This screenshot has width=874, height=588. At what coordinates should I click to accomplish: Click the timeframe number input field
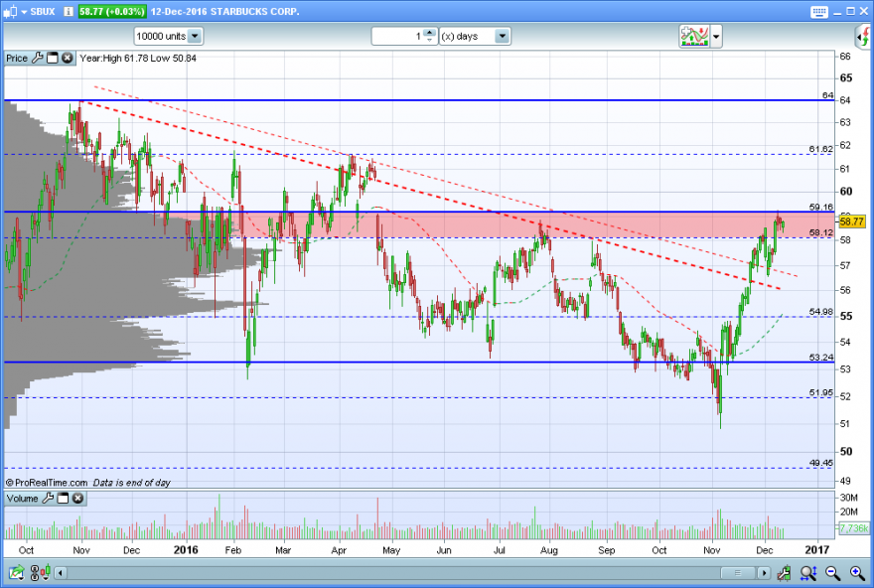coord(398,36)
